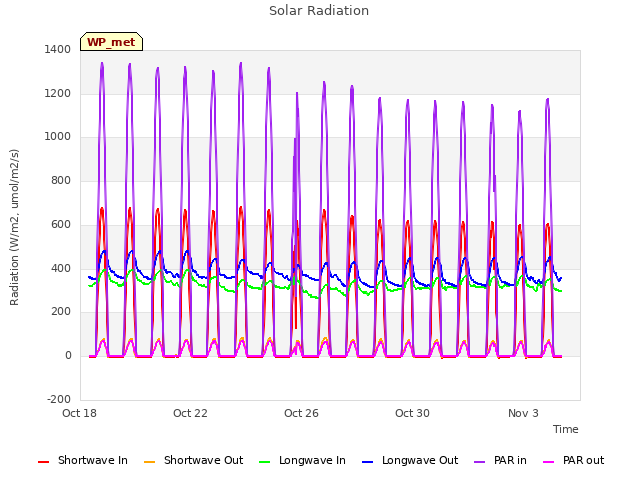Viewport: 640px width, 480px height.
Task: Click the 1200 y-axis tick label
Action: [58, 93]
